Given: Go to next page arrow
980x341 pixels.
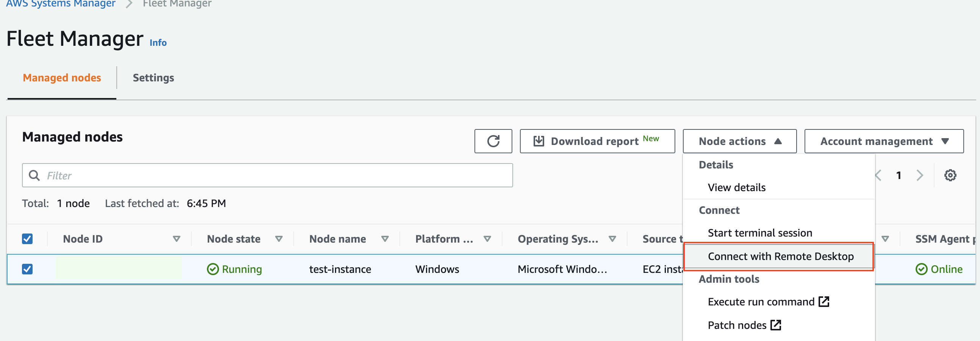Looking at the screenshot, I should (920, 175).
